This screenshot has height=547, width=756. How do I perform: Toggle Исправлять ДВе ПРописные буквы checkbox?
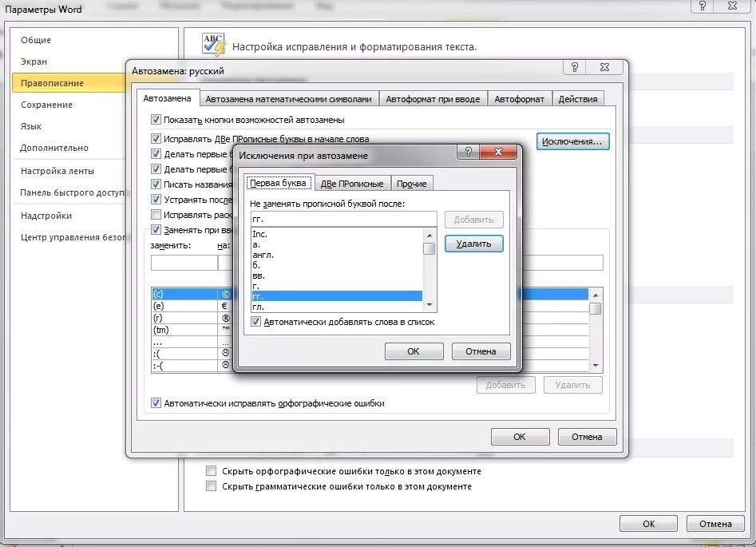point(156,138)
